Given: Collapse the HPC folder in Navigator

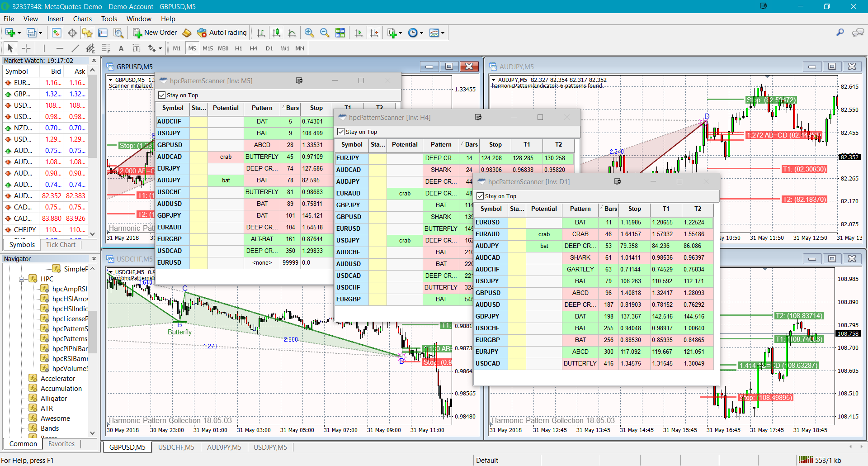Looking at the screenshot, I should click(21, 279).
